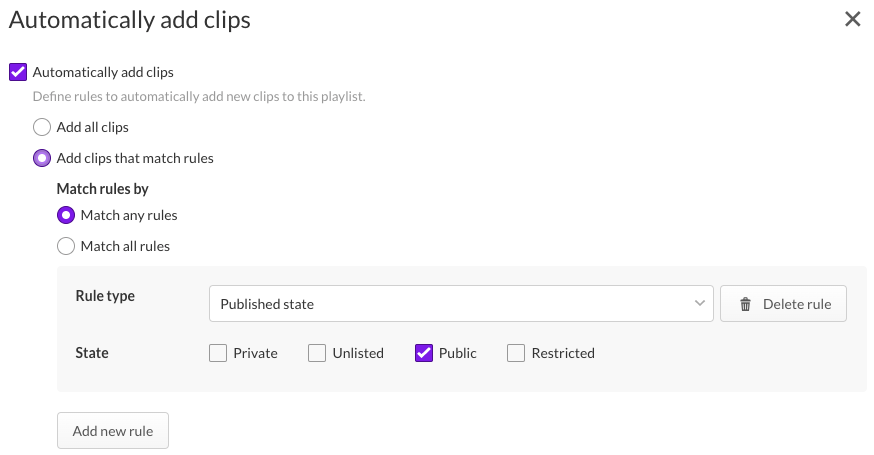The height and width of the screenshot is (455, 874).
Task: Click the trash can icon
Action: coord(745,304)
